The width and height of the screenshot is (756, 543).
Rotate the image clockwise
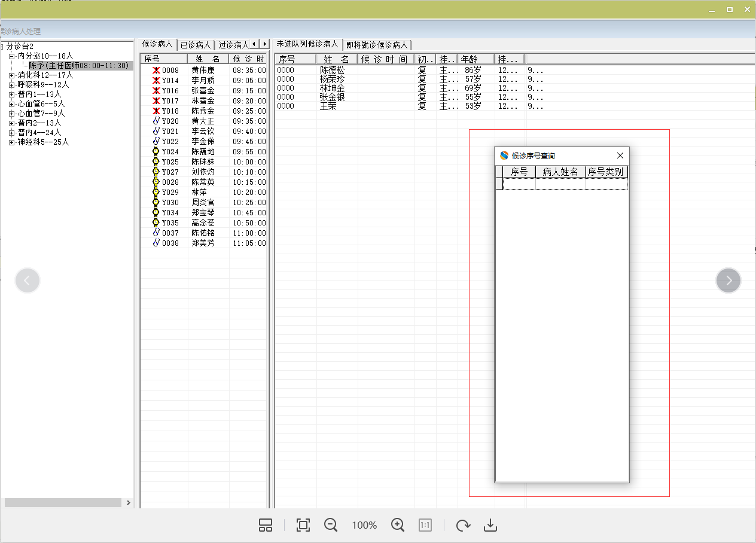point(462,525)
